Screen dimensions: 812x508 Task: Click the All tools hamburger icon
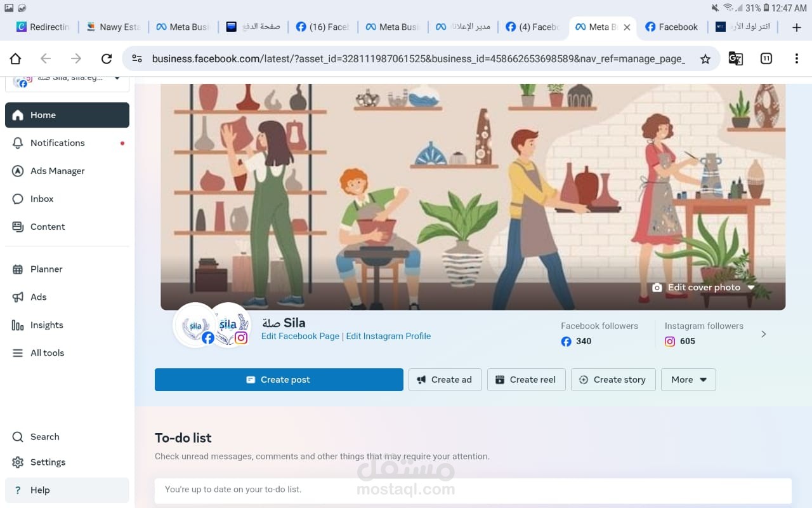tap(18, 353)
